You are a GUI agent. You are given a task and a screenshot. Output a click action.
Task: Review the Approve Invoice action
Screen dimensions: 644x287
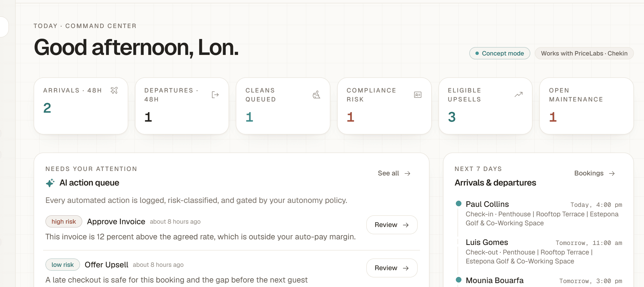click(x=392, y=225)
